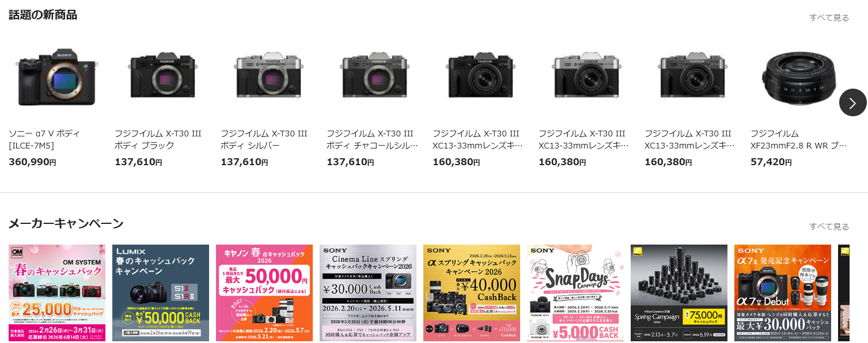Image resolution: width=868 pixels, height=343 pixels.
Task: Click the next arrow in the product carousel
Action: pyautogui.click(x=852, y=102)
